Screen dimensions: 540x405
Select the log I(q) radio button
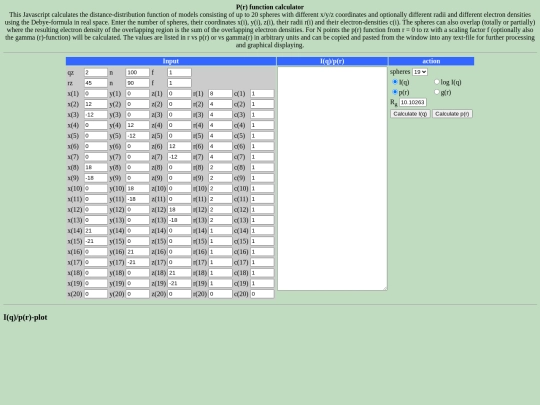(x=437, y=82)
